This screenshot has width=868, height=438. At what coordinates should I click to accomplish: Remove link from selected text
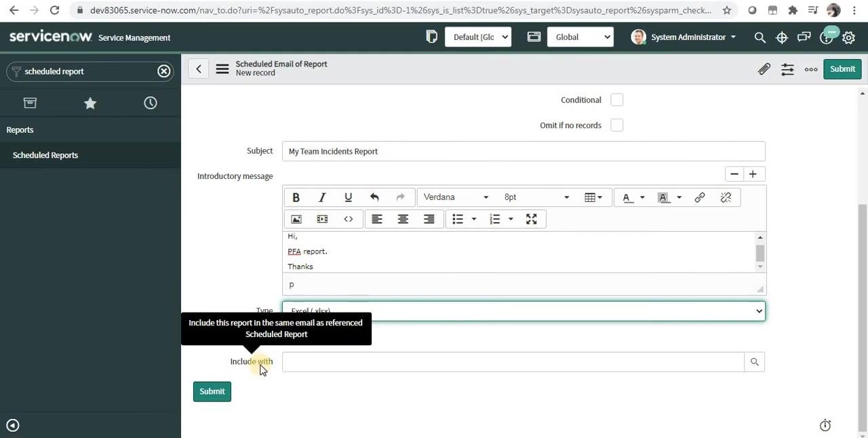(726, 197)
